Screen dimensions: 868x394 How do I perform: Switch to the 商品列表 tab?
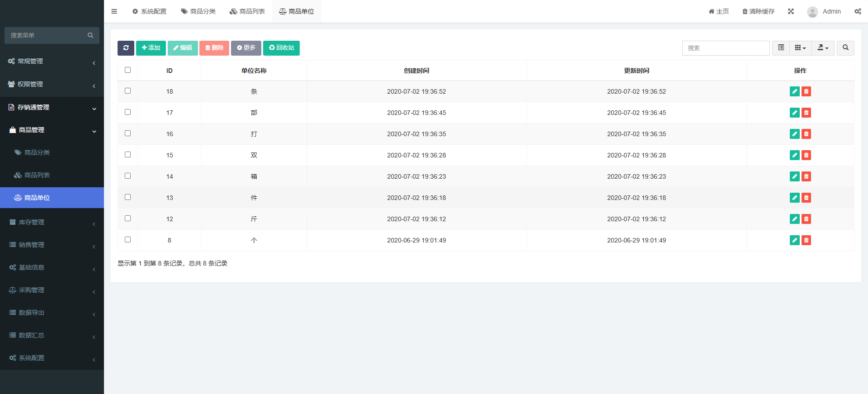247,11
